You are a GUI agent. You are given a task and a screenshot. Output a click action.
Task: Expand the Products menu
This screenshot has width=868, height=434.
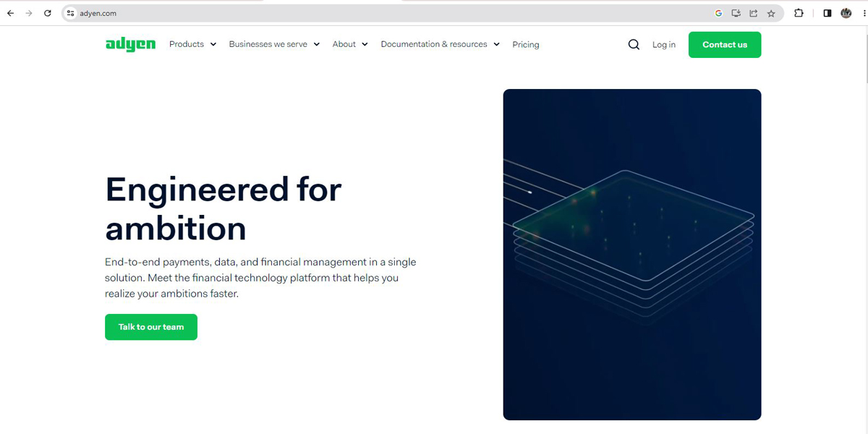coord(193,44)
